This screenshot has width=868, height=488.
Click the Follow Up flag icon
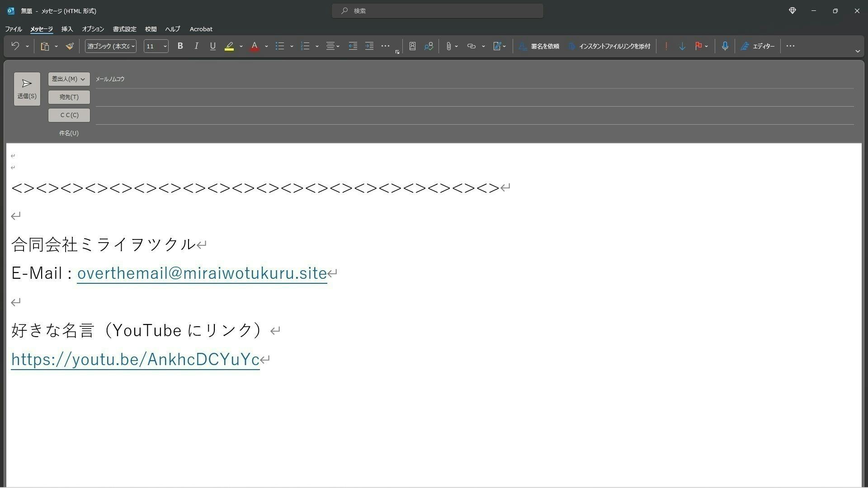click(698, 46)
